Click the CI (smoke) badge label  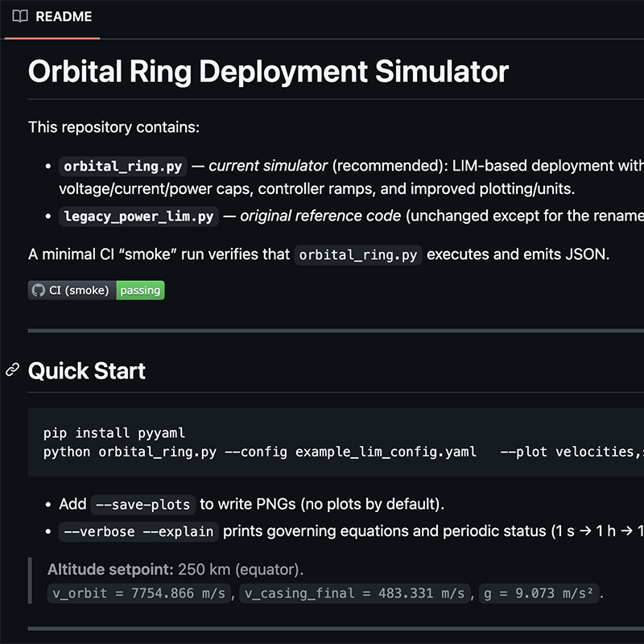pos(79,291)
